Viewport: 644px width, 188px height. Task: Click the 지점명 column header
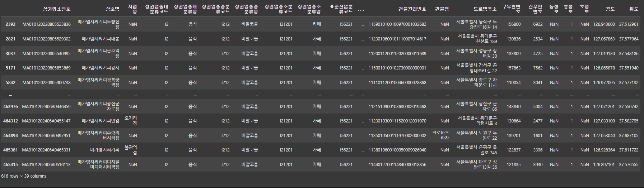[132, 9]
